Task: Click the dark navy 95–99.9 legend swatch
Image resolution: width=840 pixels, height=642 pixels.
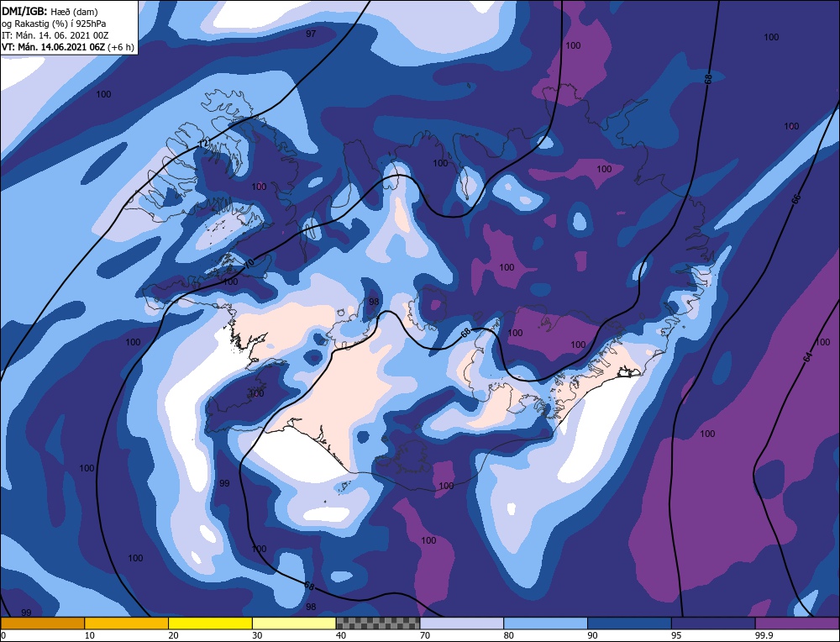Action: tap(713, 624)
